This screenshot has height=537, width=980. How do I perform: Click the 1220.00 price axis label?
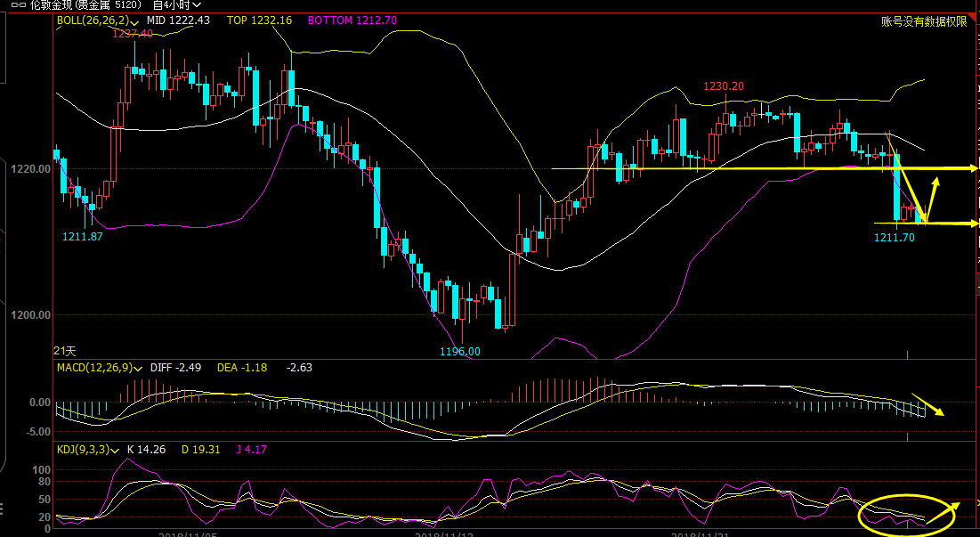(x=30, y=169)
